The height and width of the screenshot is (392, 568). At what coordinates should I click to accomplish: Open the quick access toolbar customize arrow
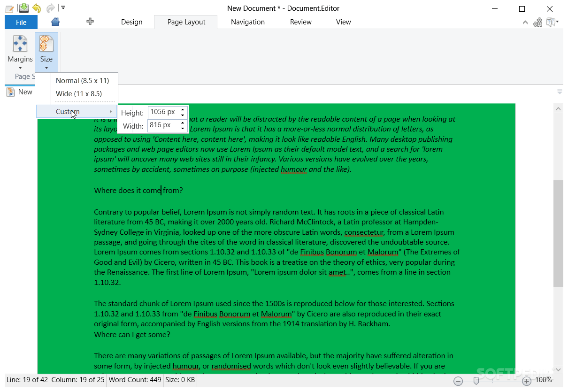click(x=63, y=8)
